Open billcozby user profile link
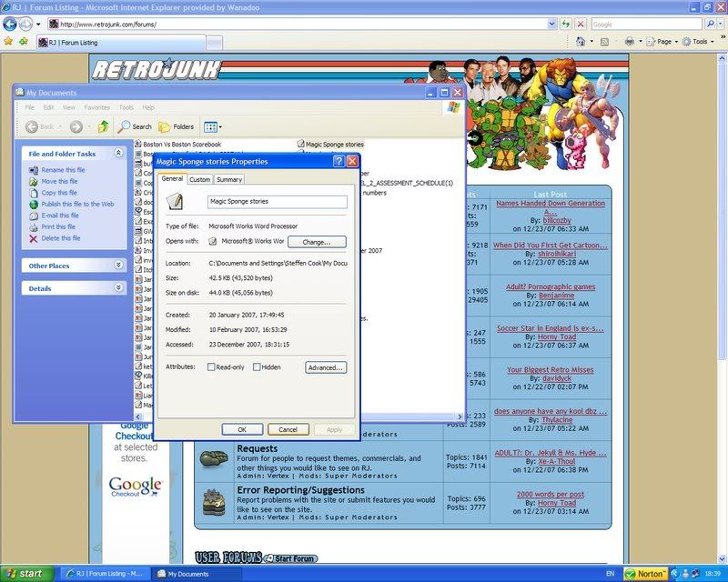The image size is (728, 582). point(557,220)
